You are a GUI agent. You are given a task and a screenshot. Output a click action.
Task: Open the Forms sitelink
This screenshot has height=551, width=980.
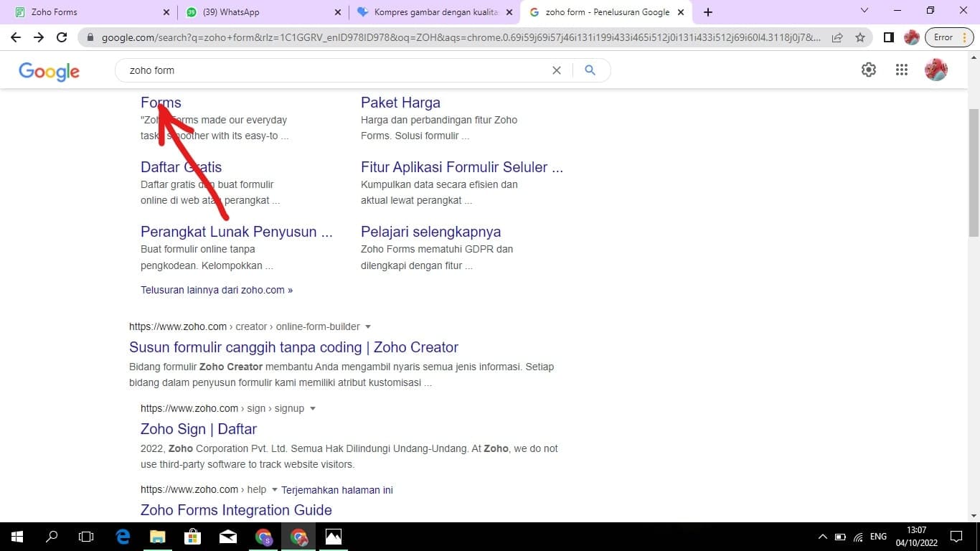click(x=161, y=103)
